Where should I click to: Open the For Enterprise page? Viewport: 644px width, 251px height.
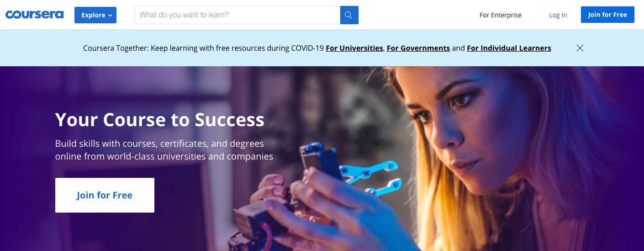[501, 15]
